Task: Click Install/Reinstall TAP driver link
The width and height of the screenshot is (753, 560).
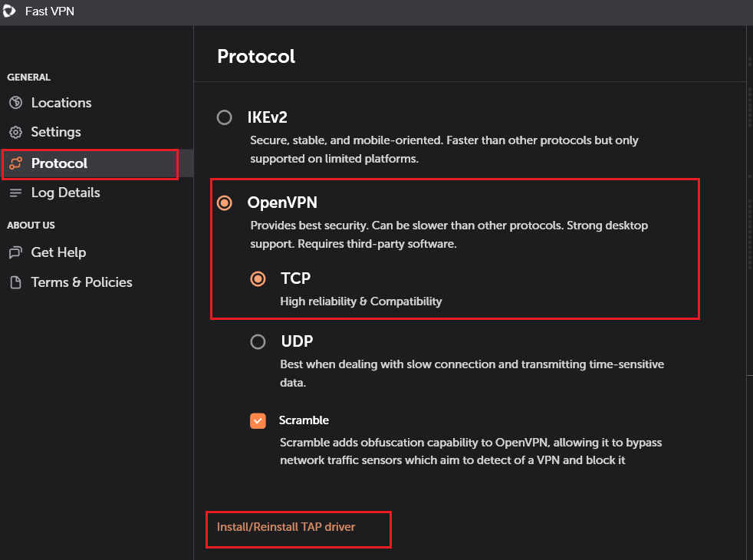Action: [286, 527]
